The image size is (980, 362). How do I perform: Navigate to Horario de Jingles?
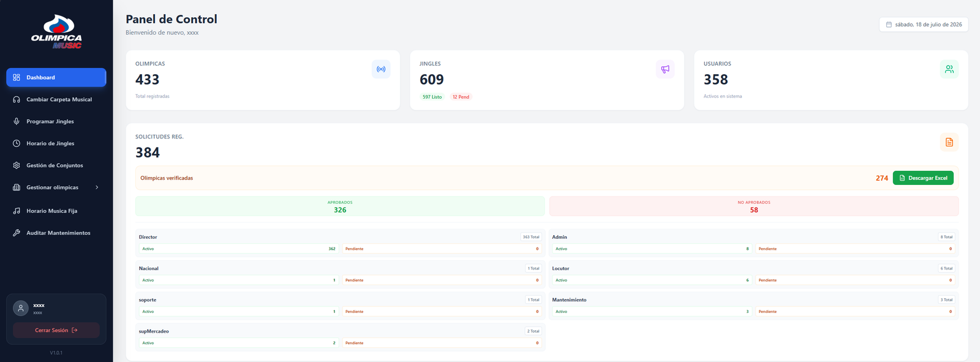click(x=56, y=144)
